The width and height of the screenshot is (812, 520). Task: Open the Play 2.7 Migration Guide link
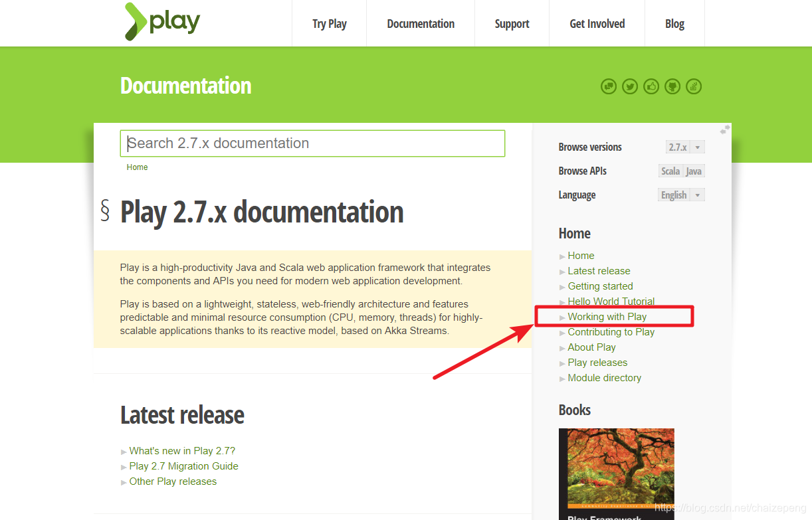tap(183, 466)
